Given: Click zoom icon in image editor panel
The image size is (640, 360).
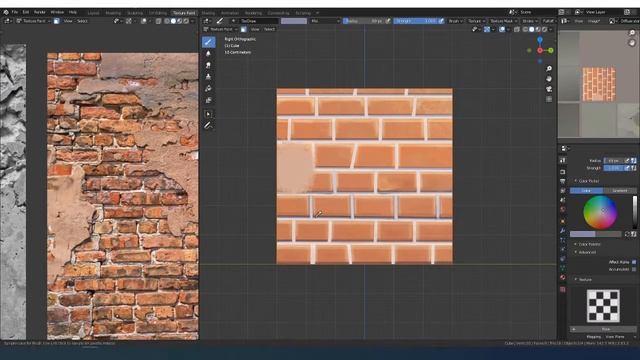Looking at the screenshot, I should (x=632, y=33).
